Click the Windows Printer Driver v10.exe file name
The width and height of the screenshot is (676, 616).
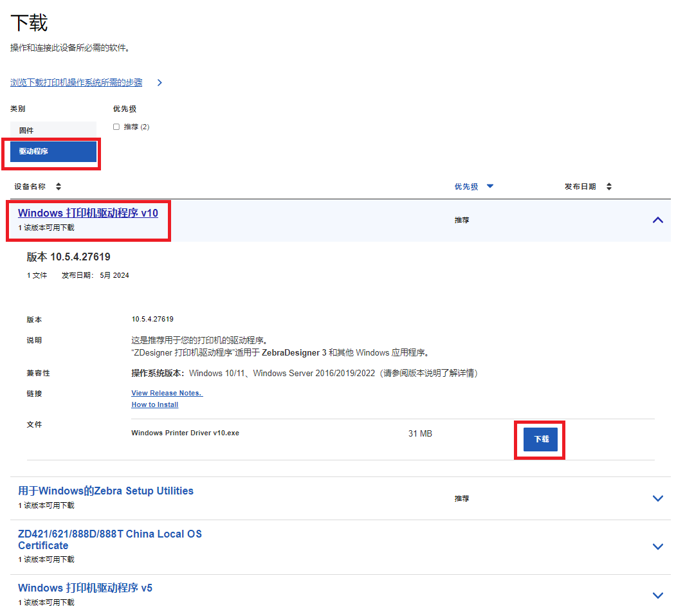(185, 433)
